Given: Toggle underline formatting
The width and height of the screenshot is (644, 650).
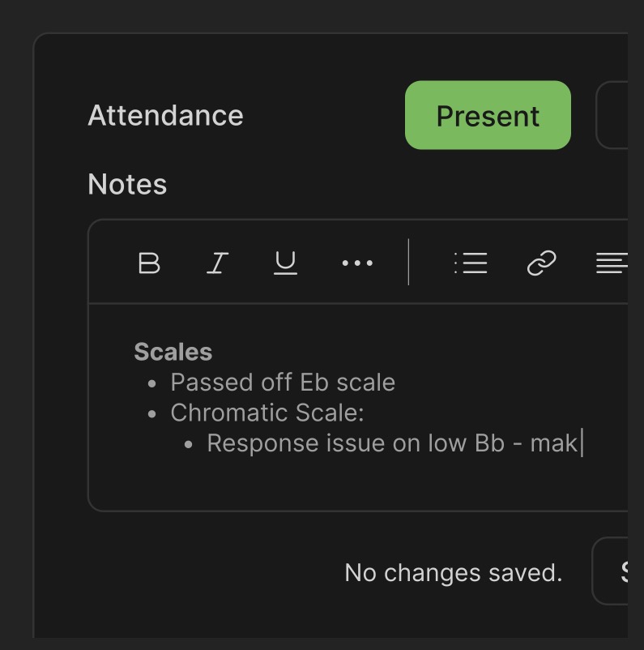Looking at the screenshot, I should pos(285,263).
